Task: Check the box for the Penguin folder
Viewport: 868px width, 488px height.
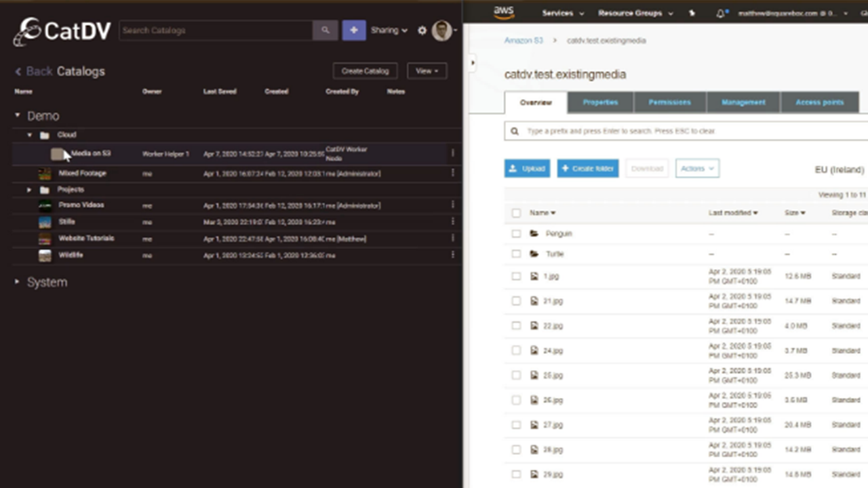Action: pos(516,233)
